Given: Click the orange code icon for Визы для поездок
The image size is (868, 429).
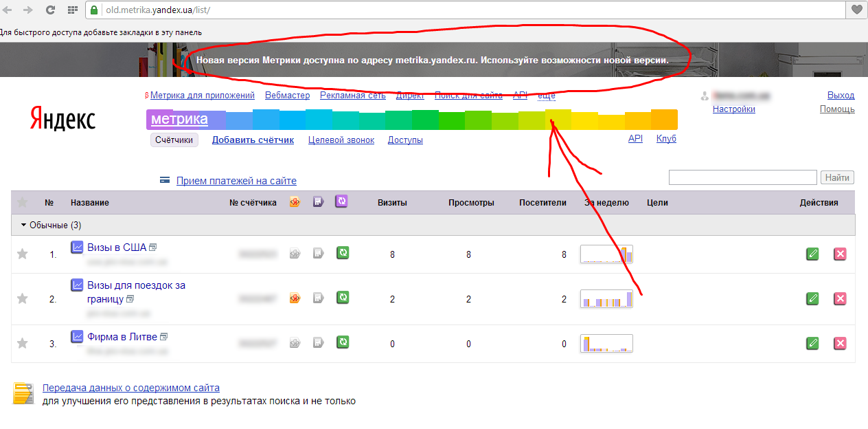Looking at the screenshot, I should click(x=295, y=298).
